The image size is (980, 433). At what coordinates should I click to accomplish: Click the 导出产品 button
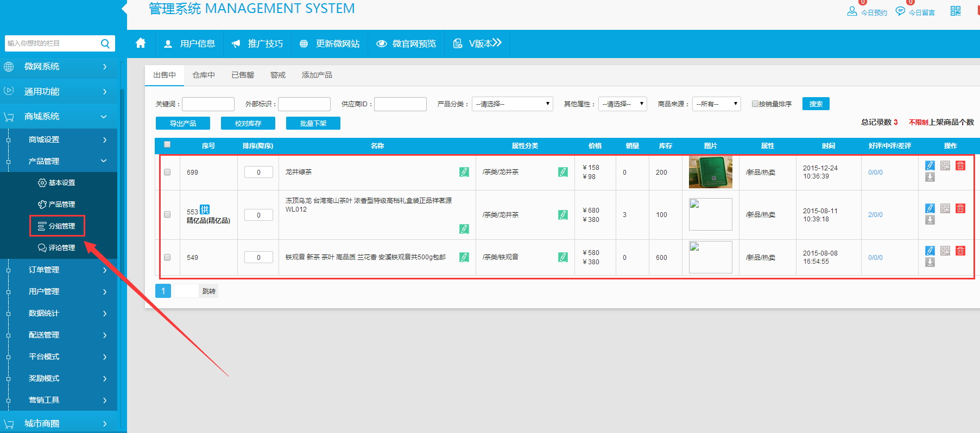click(183, 123)
